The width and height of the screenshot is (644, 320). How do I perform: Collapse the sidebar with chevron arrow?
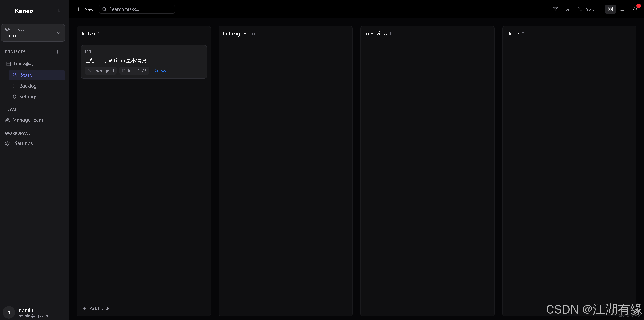59,11
